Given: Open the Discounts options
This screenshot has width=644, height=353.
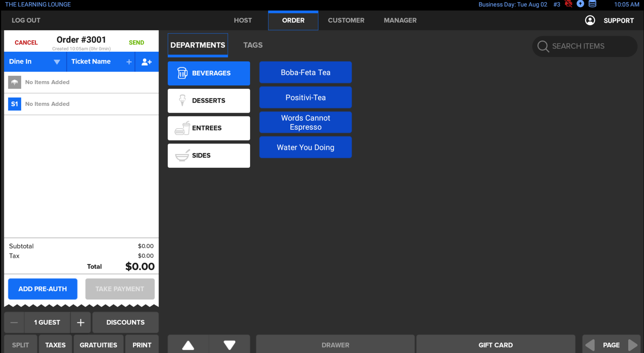Looking at the screenshot, I should click(125, 322).
